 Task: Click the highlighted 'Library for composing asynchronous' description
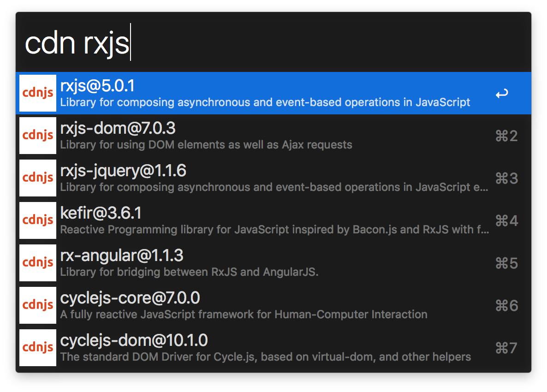pos(265,102)
